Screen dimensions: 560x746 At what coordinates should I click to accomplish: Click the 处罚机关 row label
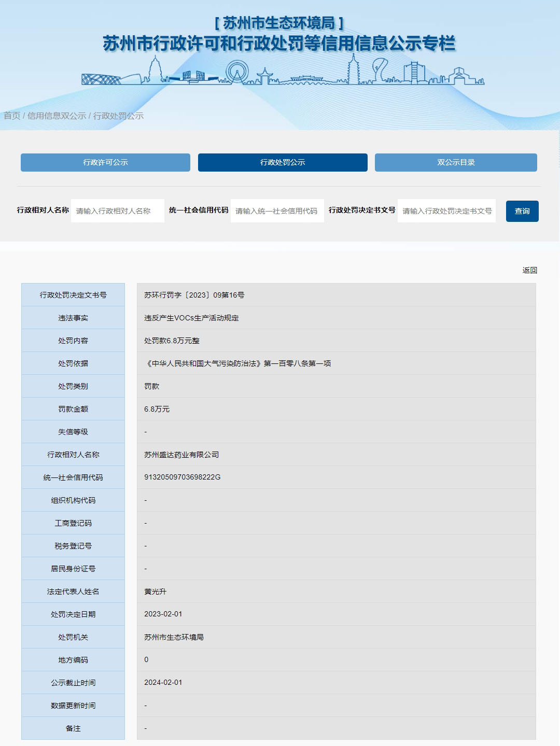(x=73, y=637)
